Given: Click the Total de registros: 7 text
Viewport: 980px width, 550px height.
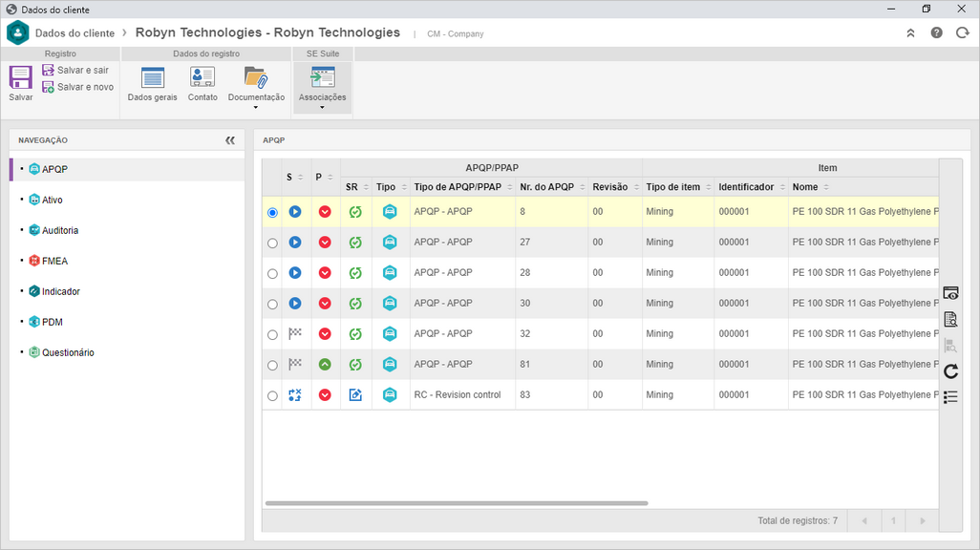Looking at the screenshot, I should click(x=798, y=520).
